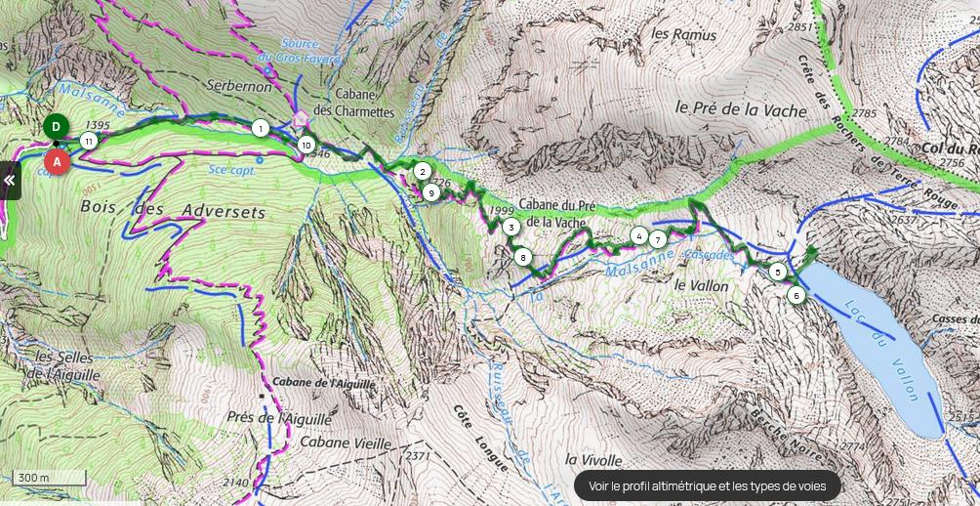Image resolution: width=980 pixels, height=506 pixels.
Task: Select waypoint marker 8 on the trail
Action: tap(523, 257)
